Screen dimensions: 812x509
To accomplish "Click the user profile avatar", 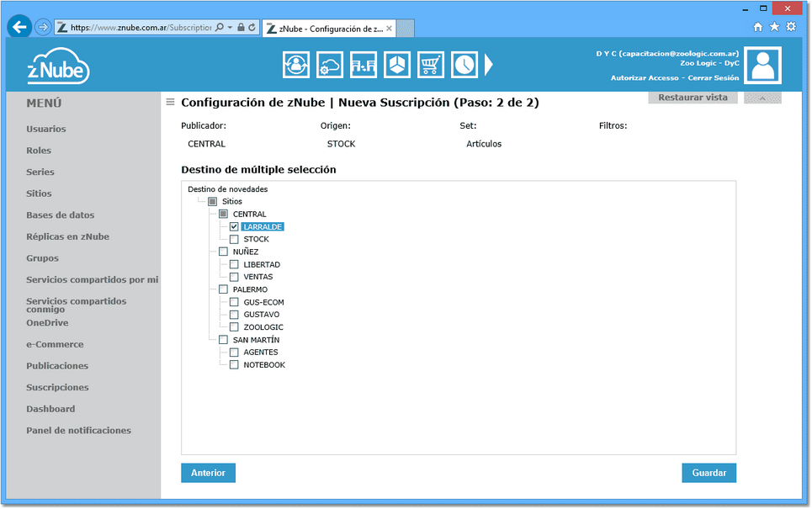I will (x=763, y=66).
